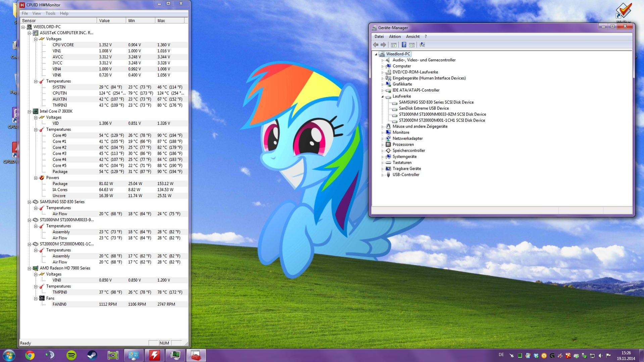Collapse the Fans section under AMD Radeon

[36, 299]
